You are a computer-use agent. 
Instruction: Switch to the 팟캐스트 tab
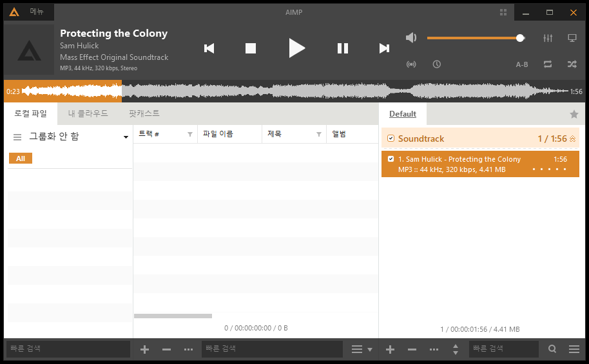(144, 113)
